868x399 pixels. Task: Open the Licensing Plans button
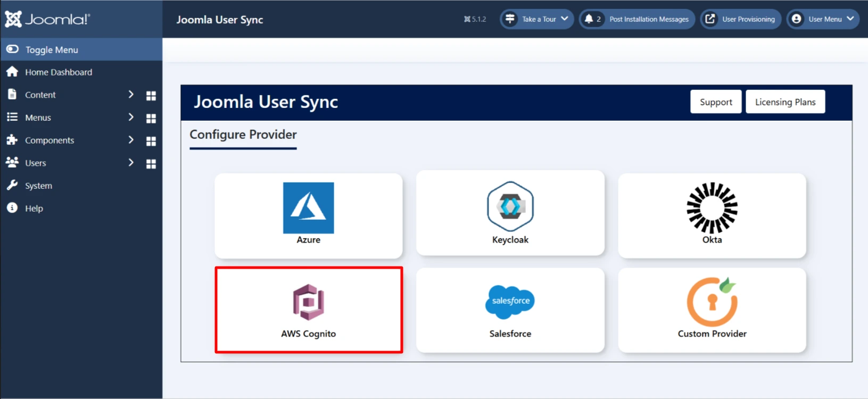786,102
